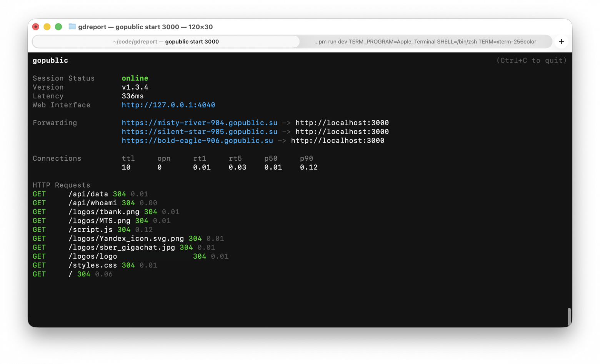Click the /script.js request path

tap(90, 229)
